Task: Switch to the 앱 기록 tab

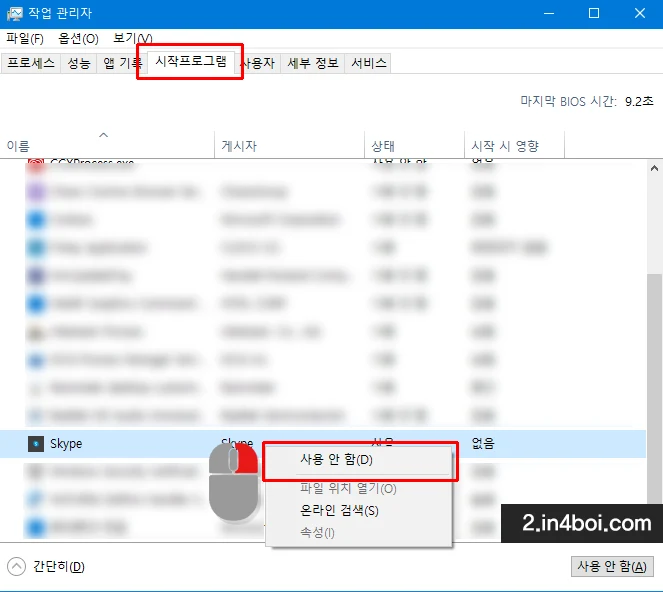Action: pyautogui.click(x=122, y=63)
